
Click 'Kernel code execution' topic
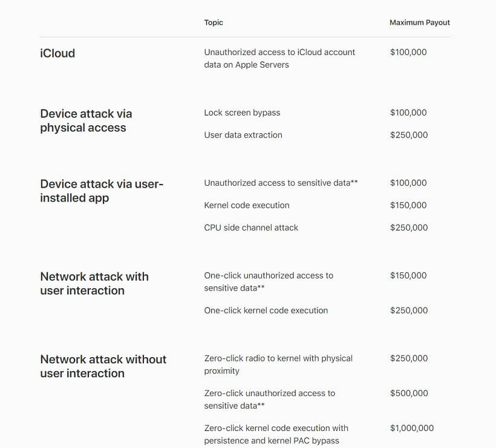click(x=247, y=205)
